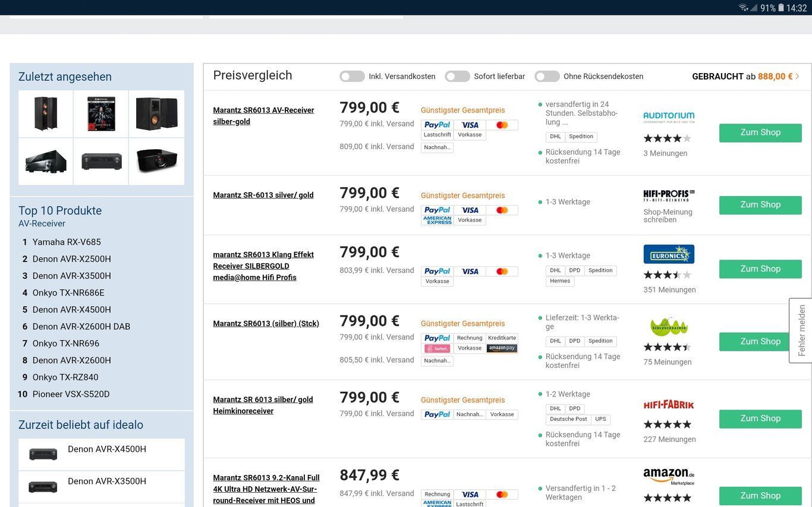812x507 pixels.
Task: Select Onkyo TX-NR686E in Top 10
Action: coord(68,293)
